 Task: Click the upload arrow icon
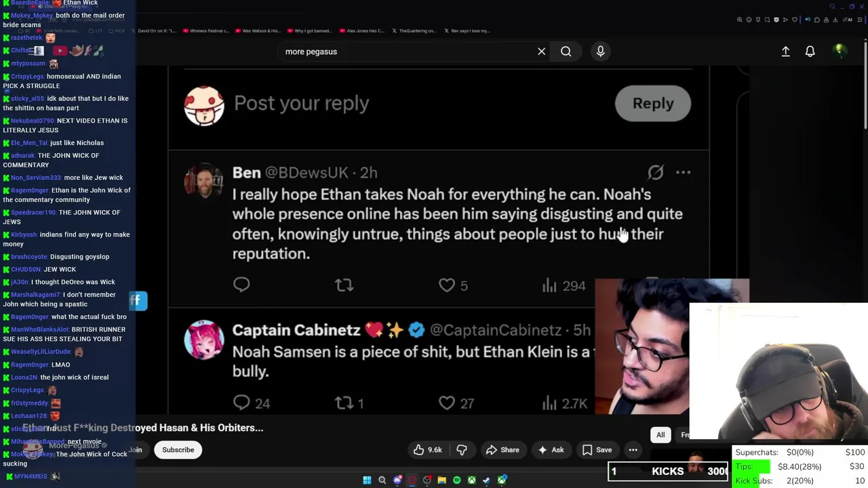click(x=785, y=52)
